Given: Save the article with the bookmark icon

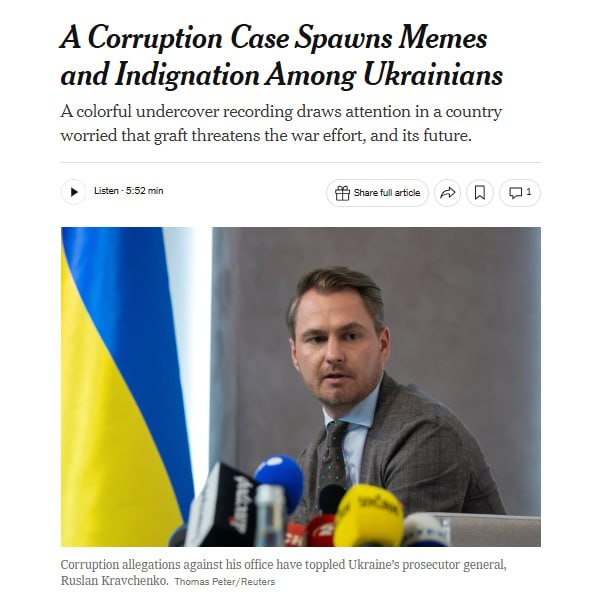Looking at the screenshot, I should tap(480, 193).
